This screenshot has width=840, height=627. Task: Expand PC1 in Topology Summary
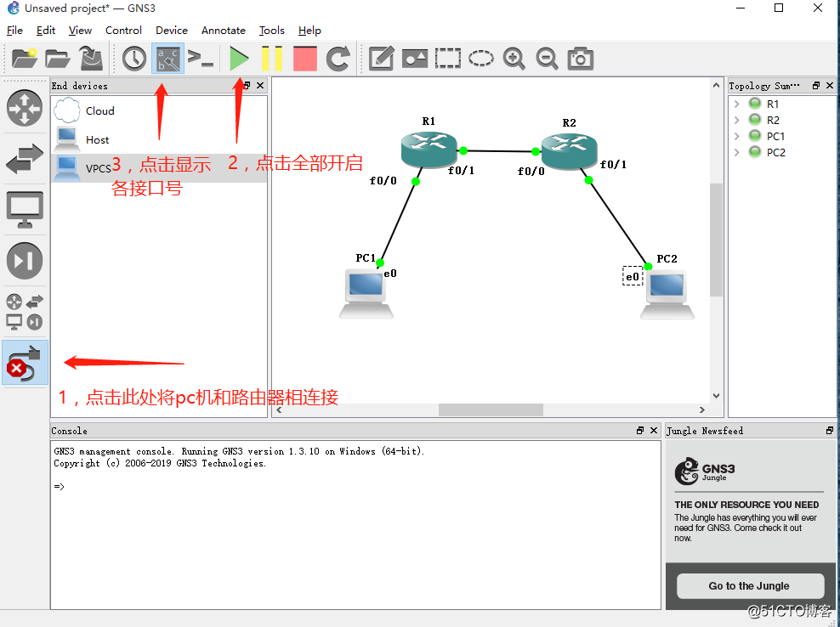pyautogui.click(x=737, y=136)
